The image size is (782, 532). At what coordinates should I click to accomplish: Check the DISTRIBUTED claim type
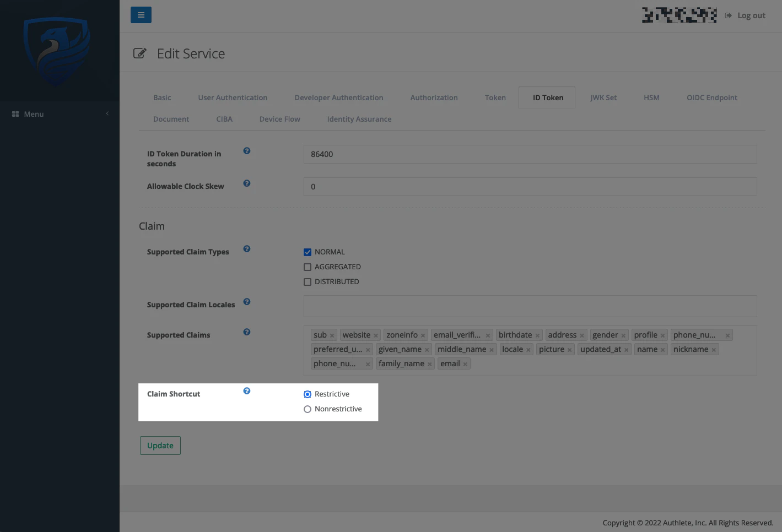[307, 281]
